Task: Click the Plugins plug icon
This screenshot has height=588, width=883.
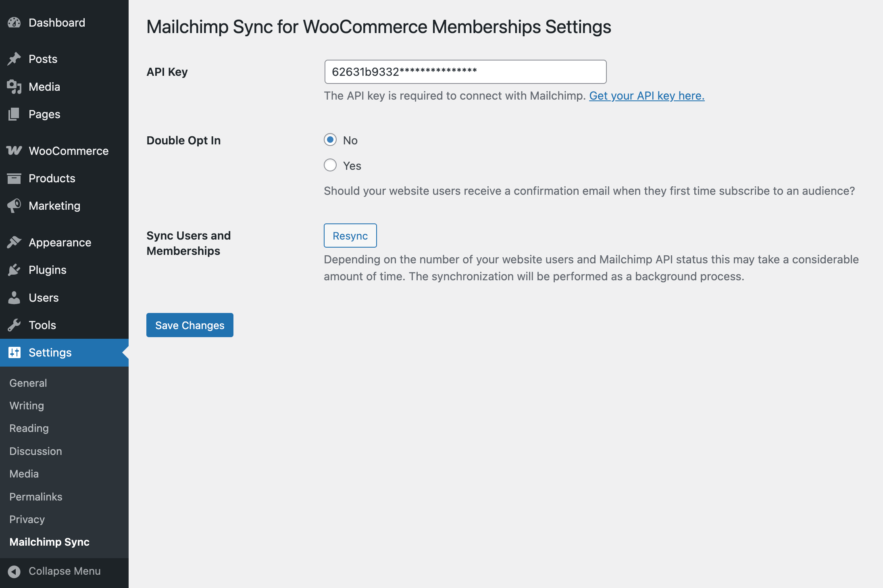Action: (14, 270)
